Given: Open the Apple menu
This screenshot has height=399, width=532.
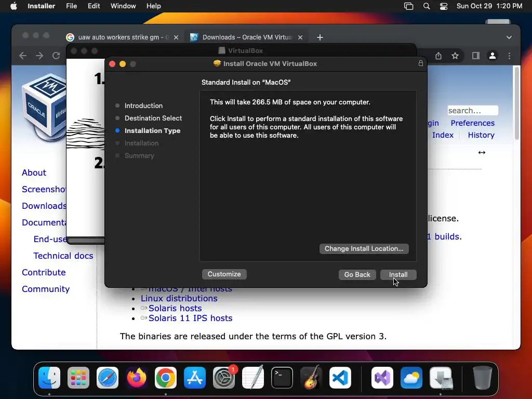Looking at the screenshot, I should pos(14,6).
